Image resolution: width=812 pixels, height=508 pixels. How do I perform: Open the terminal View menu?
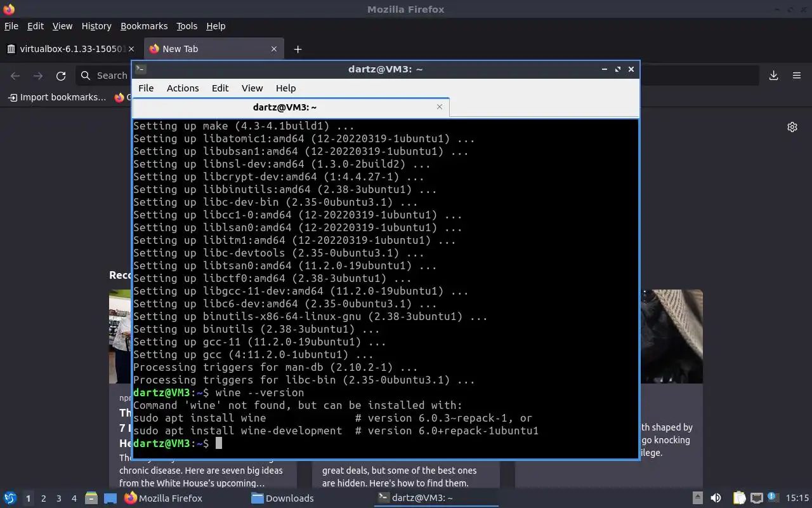pos(252,88)
